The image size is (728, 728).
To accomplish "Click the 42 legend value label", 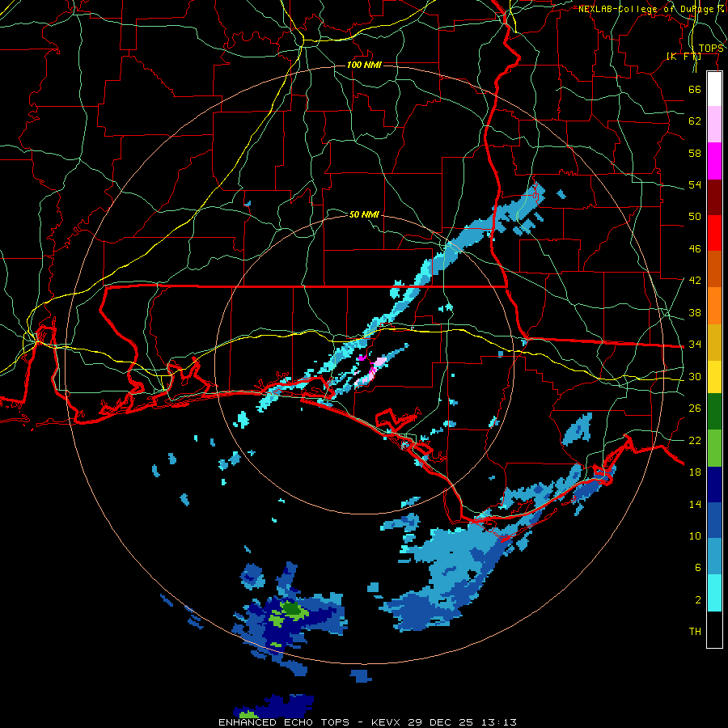I will [x=695, y=281].
